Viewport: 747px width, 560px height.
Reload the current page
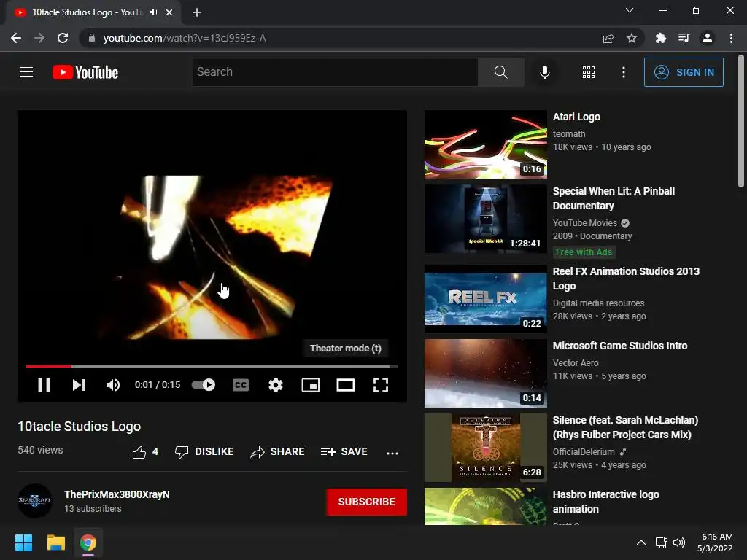pos(63,38)
